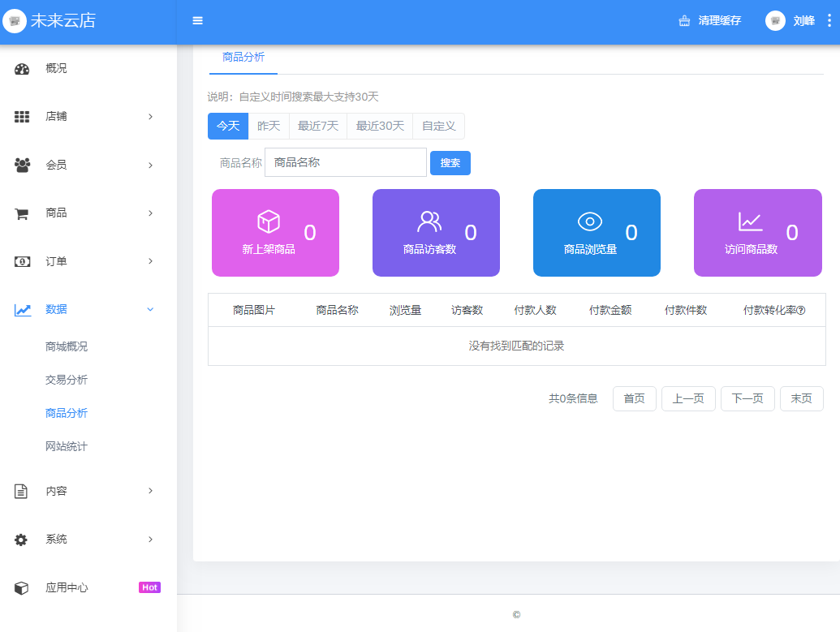Screen dimensions: 840x632
Task: Select the 今天 time range option
Action: [x=228, y=126]
